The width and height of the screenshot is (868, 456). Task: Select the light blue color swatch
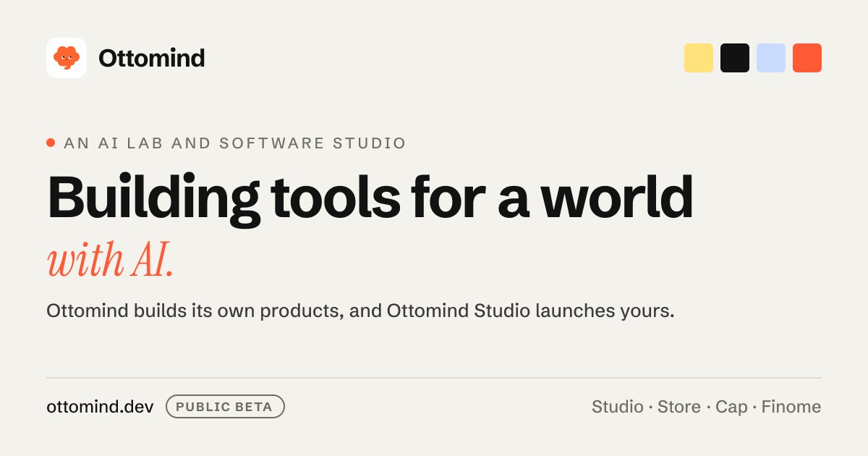point(771,58)
